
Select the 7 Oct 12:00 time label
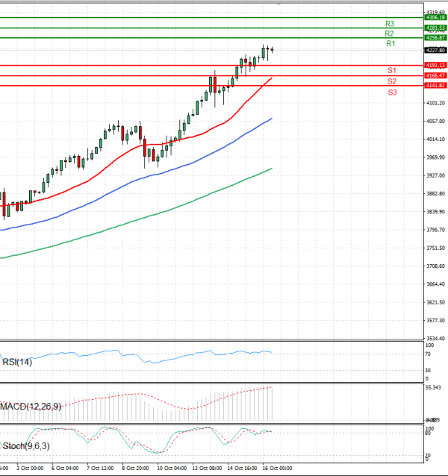pyautogui.click(x=99, y=468)
